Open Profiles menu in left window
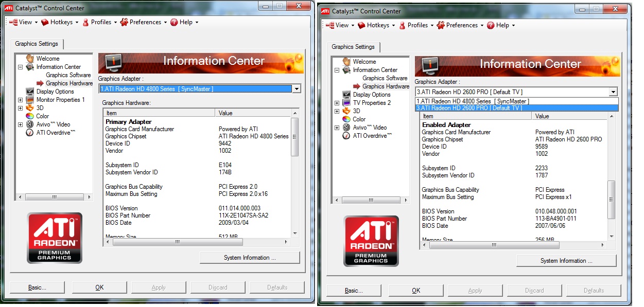The image size is (644, 307). point(99,22)
